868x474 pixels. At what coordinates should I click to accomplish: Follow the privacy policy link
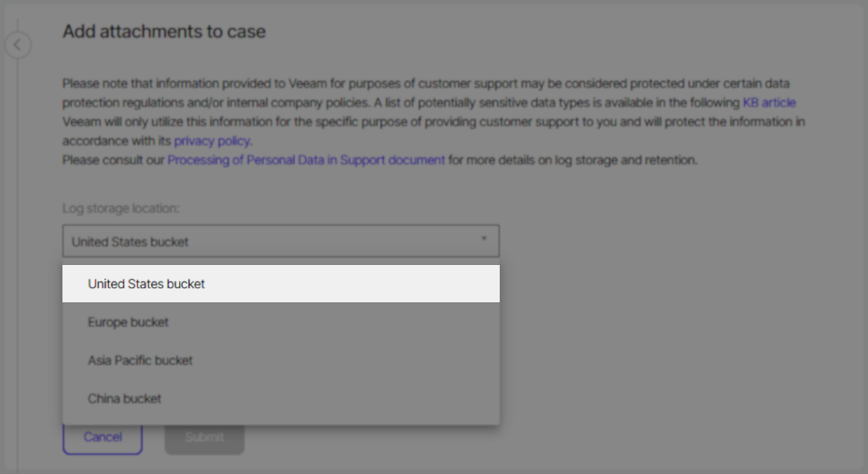[212, 141]
